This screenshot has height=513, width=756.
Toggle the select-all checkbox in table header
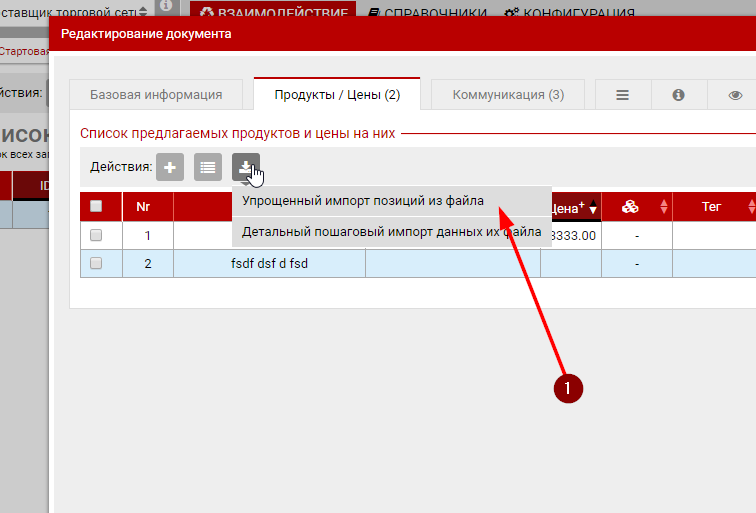(x=96, y=207)
